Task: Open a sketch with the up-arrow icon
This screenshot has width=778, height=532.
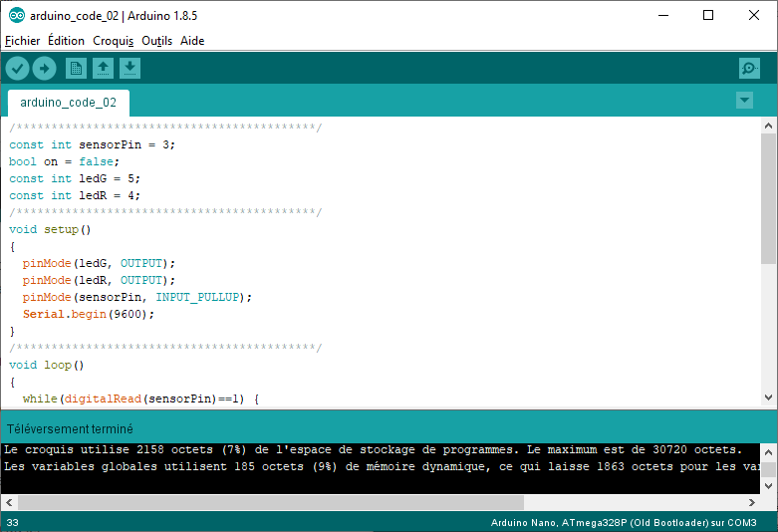Action: coord(104,69)
